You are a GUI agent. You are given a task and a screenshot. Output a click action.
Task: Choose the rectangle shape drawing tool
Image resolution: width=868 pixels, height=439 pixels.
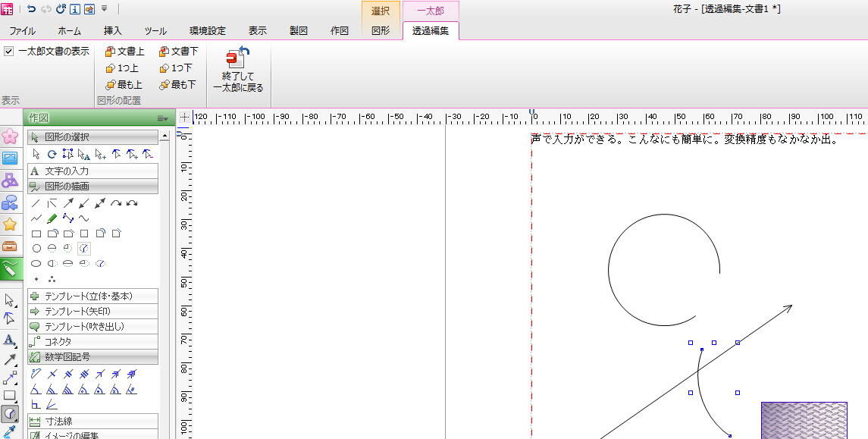36,234
